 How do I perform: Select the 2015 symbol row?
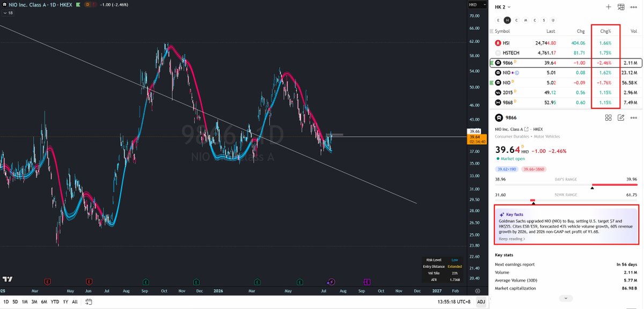tap(566, 92)
